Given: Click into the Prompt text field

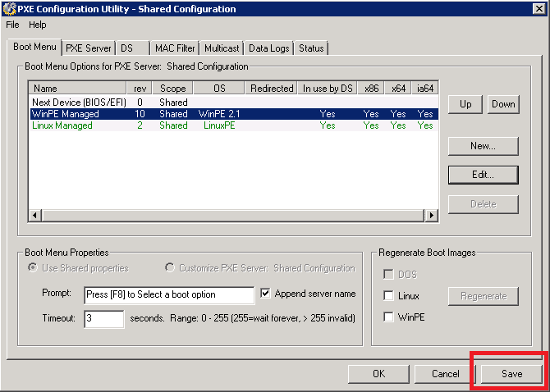Looking at the screenshot, I should pyautogui.click(x=169, y=294).
